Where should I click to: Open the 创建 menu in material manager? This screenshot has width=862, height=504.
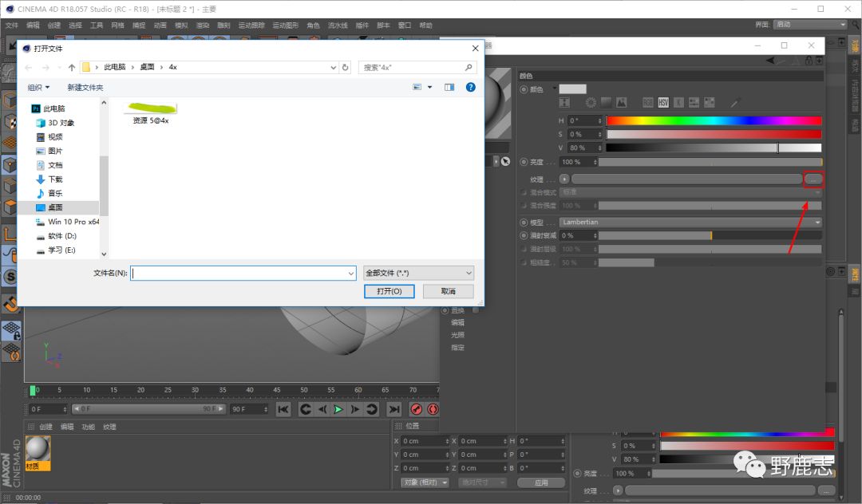pos(46,427)
